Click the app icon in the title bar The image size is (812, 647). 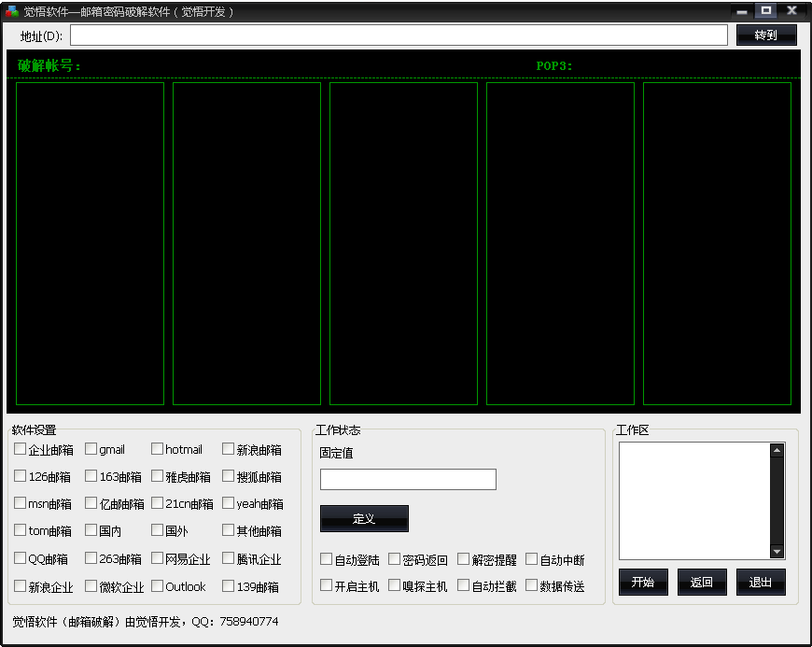pos(12,11)
